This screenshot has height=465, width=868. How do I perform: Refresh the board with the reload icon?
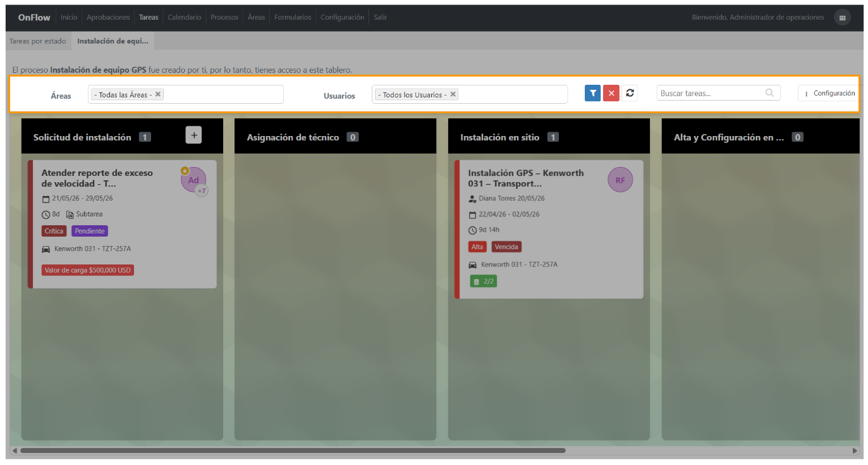click(x=630, y=93)
